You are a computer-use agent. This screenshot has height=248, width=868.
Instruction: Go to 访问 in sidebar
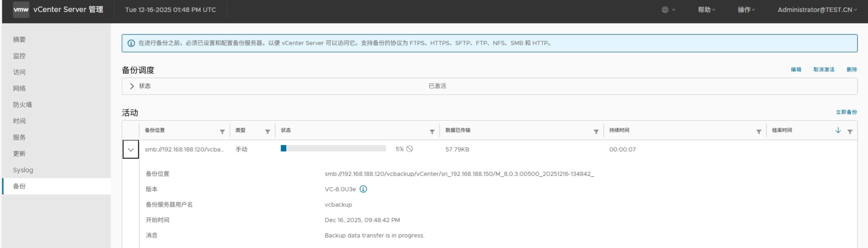point(56,72)
